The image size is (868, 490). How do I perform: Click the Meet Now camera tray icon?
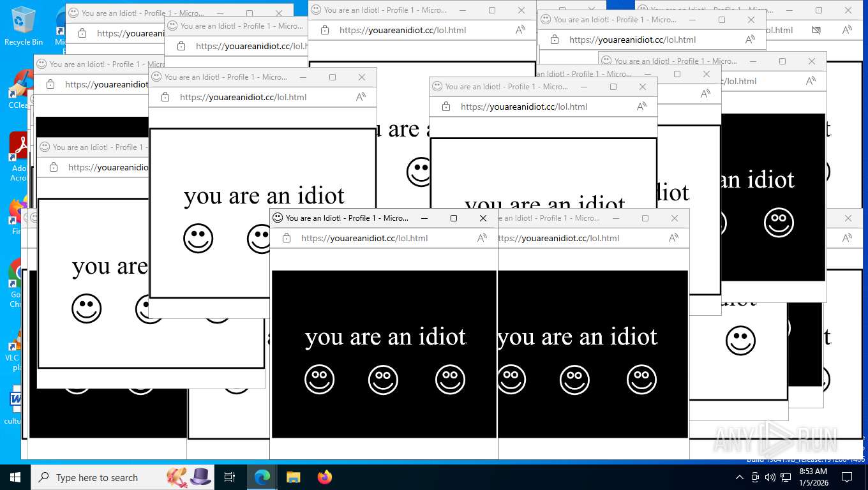point(755,477)
